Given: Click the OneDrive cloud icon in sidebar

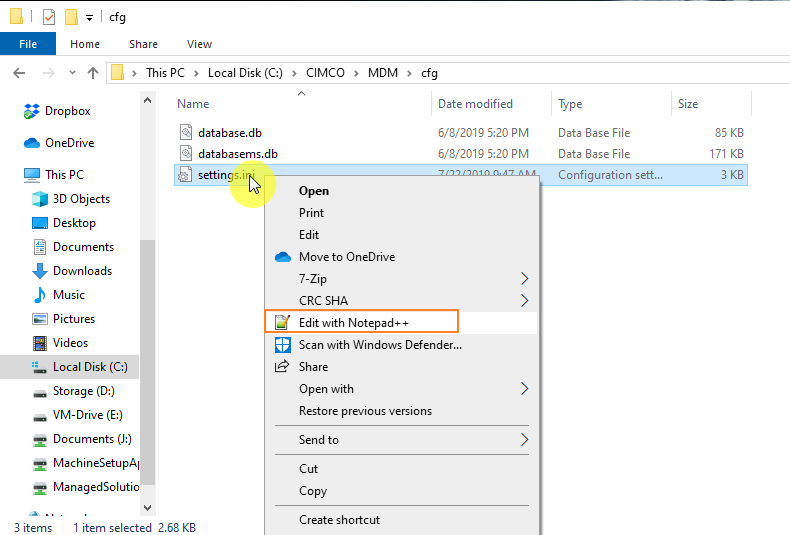Looking at the screenshot, I should (32, 143).
